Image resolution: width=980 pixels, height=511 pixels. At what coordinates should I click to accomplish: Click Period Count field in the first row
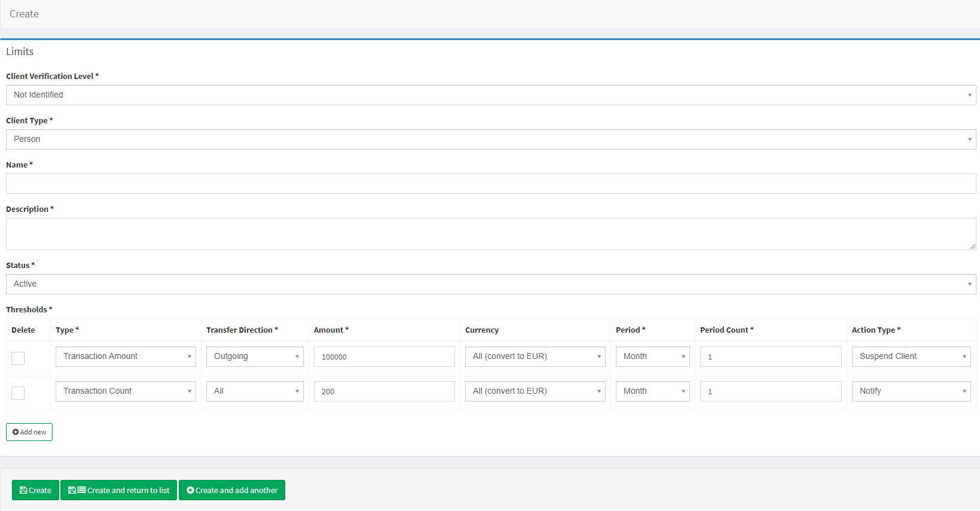(x=770, y=357)
